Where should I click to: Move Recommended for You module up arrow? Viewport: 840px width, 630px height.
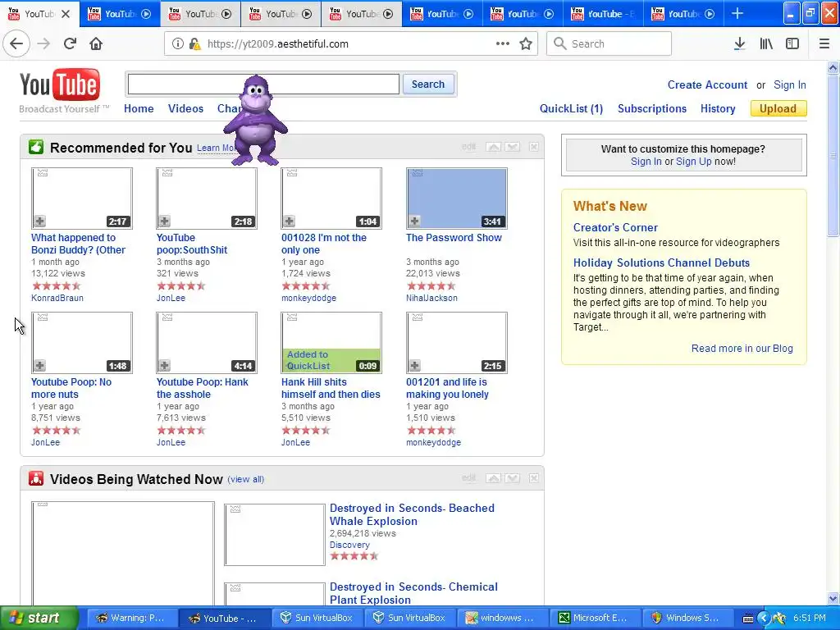coord(493,147)
